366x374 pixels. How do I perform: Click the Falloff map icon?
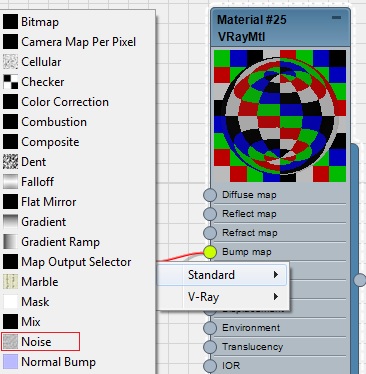click(10, 182)
